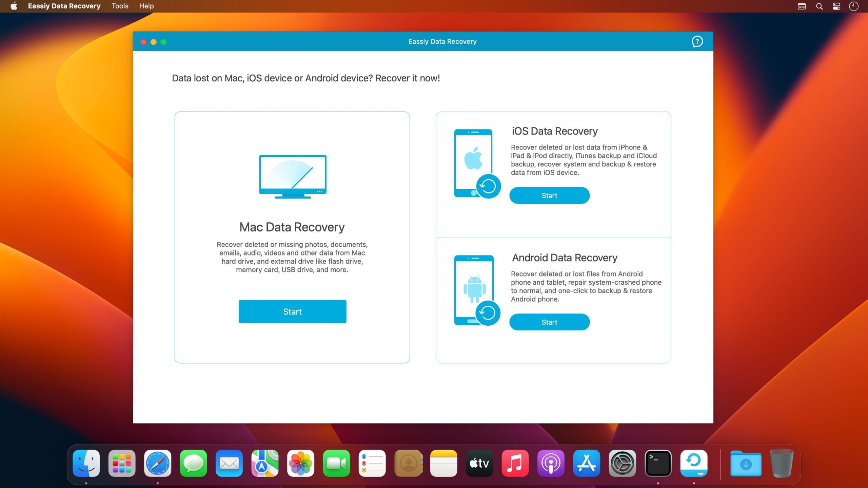Start Android Data Recovery
Screen dimensions: 868x488
(x=549, y=322)
